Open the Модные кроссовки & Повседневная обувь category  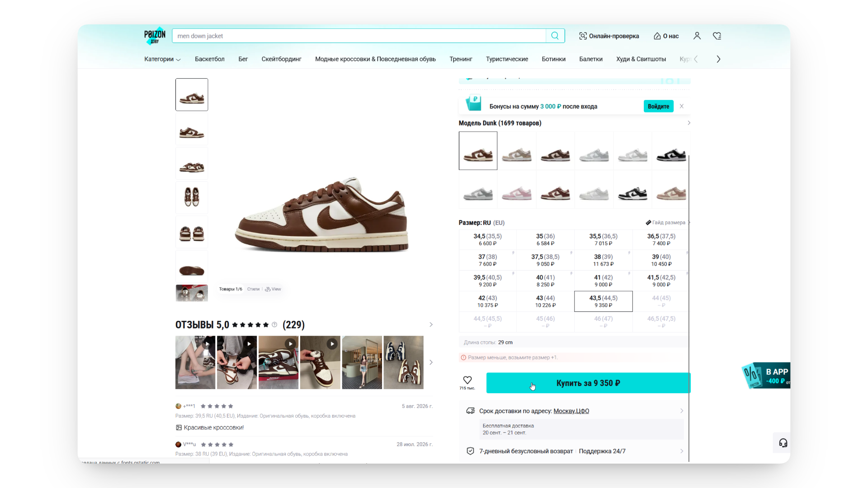(375, 59)
